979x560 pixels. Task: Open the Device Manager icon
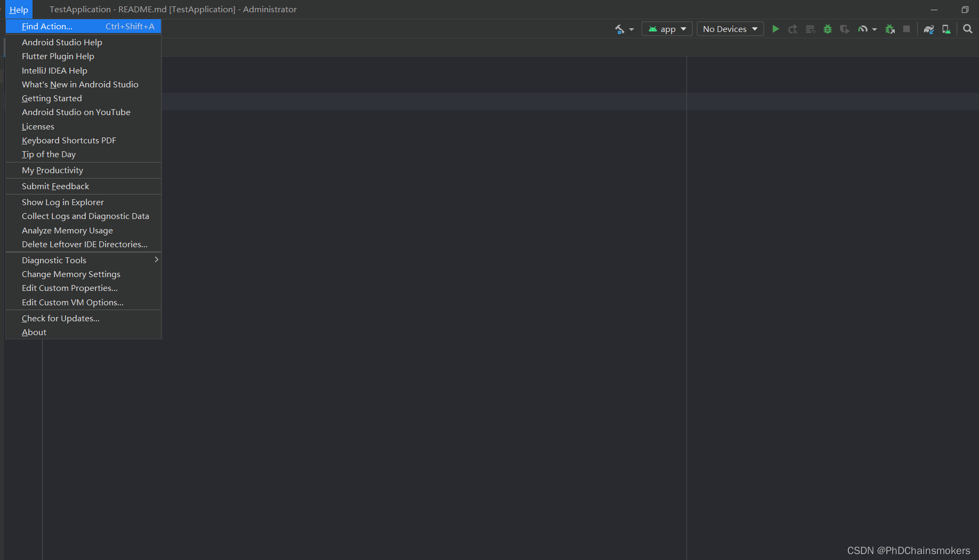pos(946,29)
